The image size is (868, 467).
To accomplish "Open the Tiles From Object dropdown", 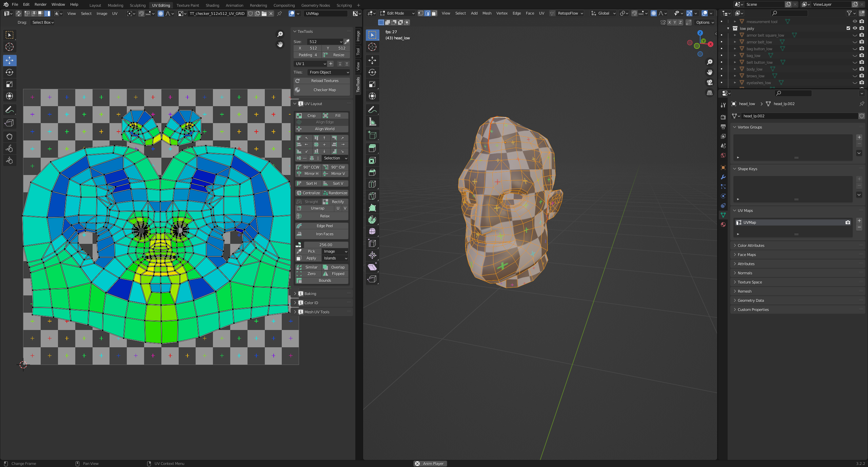I will click(329, 72).
